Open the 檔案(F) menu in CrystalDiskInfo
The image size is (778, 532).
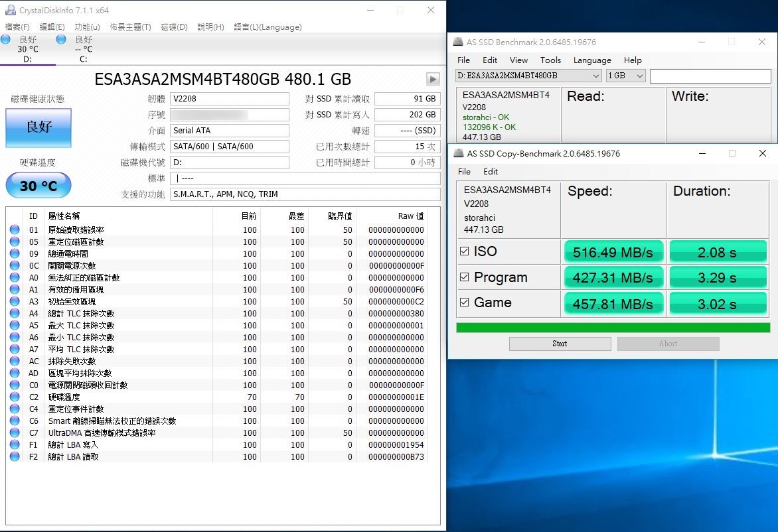[17, 27]
